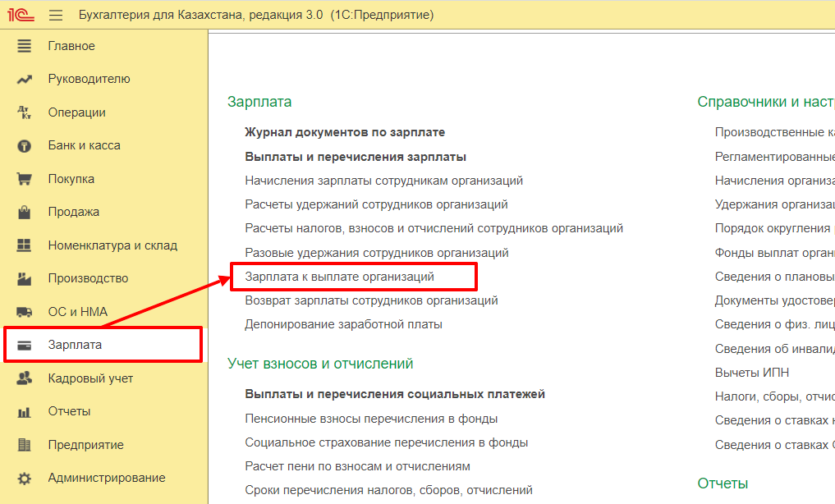This screenshot has width=835, height=504.
Task: Open the Кадровый учет section
Action: (90, 378)
